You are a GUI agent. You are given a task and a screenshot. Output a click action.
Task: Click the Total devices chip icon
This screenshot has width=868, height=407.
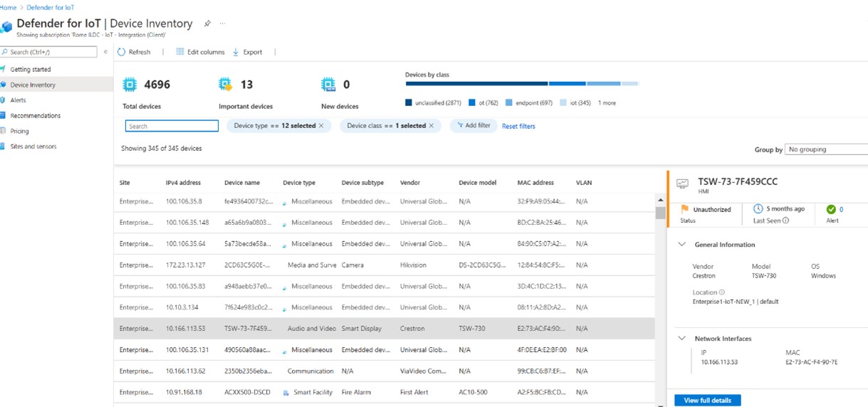click(x=130, y=85)
